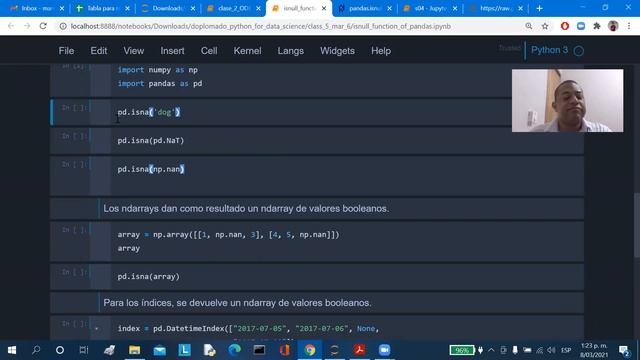Open the Insert menu
Image resolution: width=640 pixels, height=360 pixels.
(172, 51)
